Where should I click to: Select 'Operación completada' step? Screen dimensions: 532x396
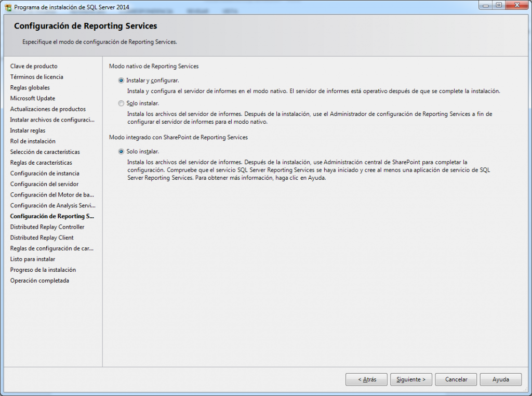pos(39,280)
